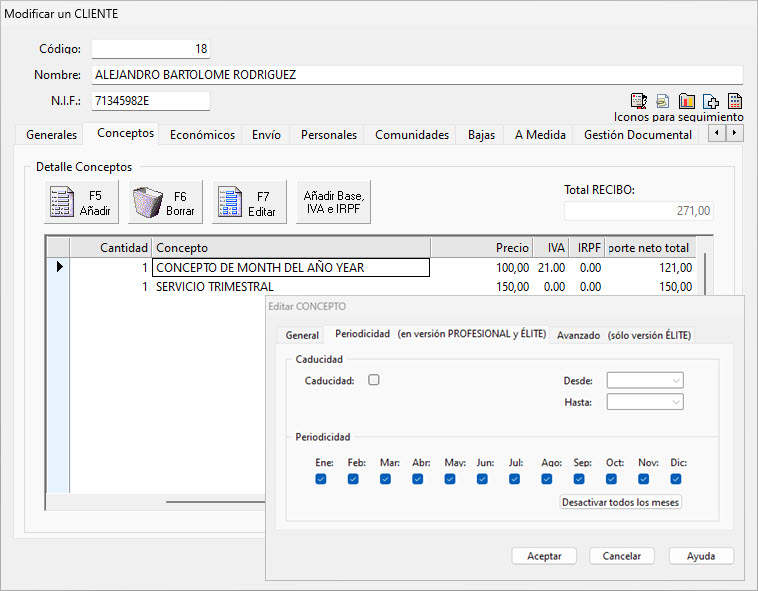The width and height of the screenshot is (758, 591).
Task: Select CONCEPTO DE MONTH DEL AÑO YEAR cell
Action: click(291, 267)
